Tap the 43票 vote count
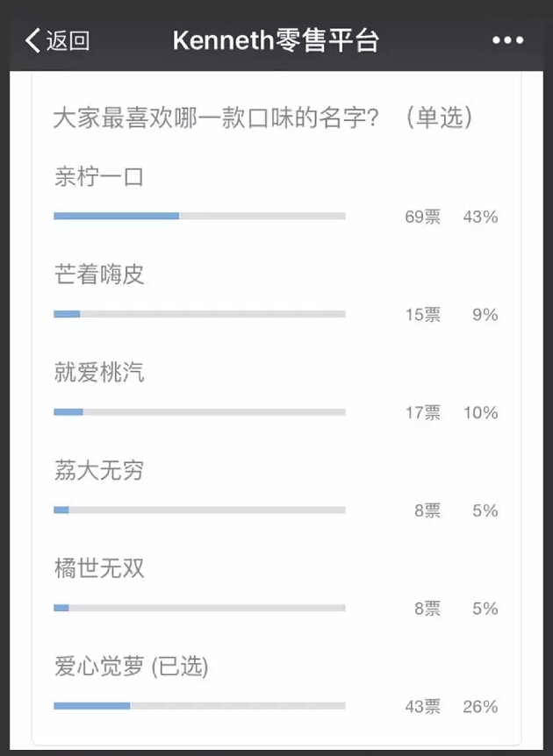 (x=422, y=707)
